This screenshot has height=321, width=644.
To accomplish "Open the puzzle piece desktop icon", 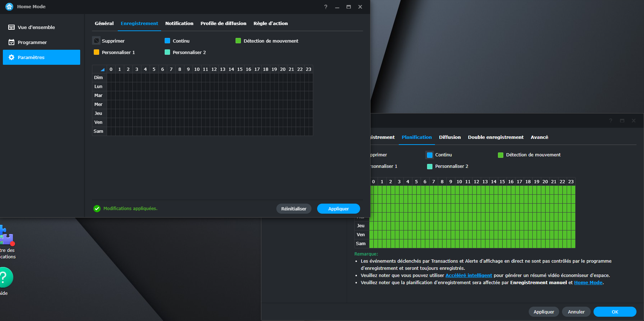I will (x=6, y=236).
